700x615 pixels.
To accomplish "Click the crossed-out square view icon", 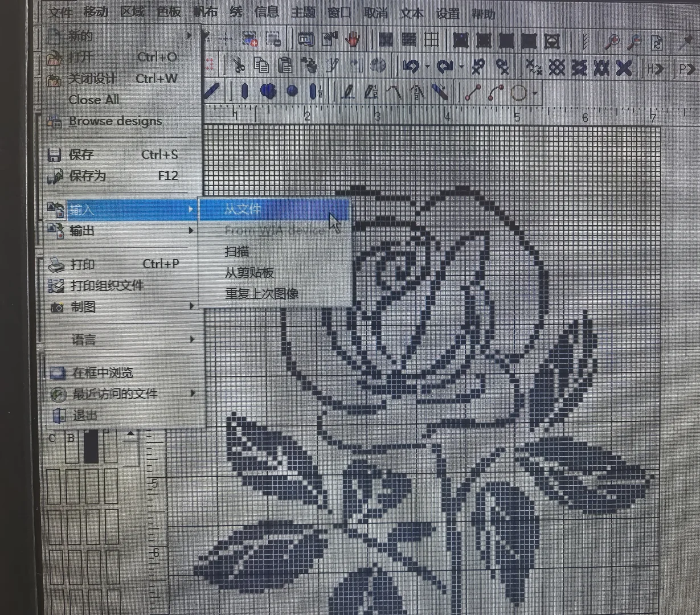I will pos(551,41).
